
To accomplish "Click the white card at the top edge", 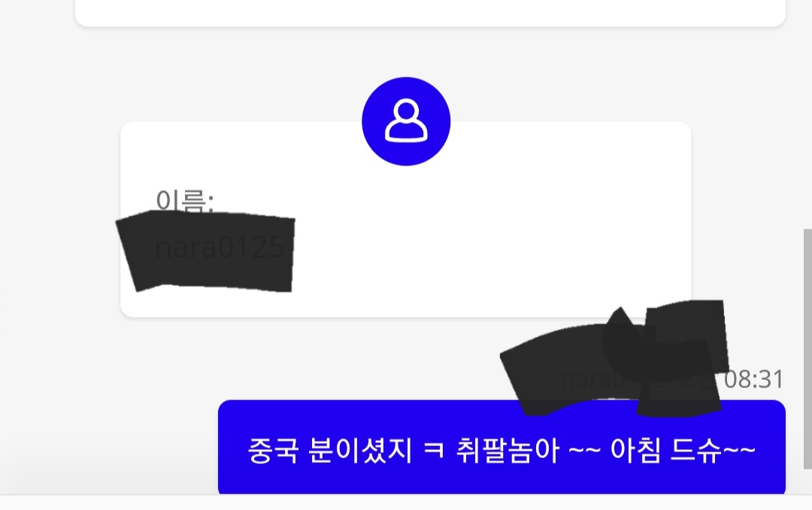I will click(430, 13).
